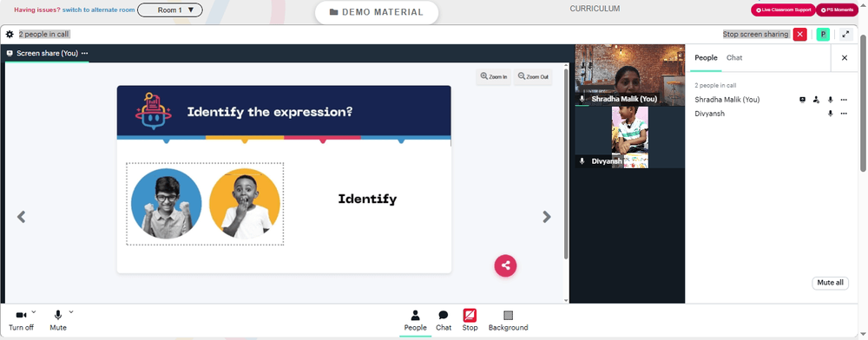This screenshot has height=340, width=868.
Task: Expand camera options chevron next to Turn off
Action: coord(34,311)
